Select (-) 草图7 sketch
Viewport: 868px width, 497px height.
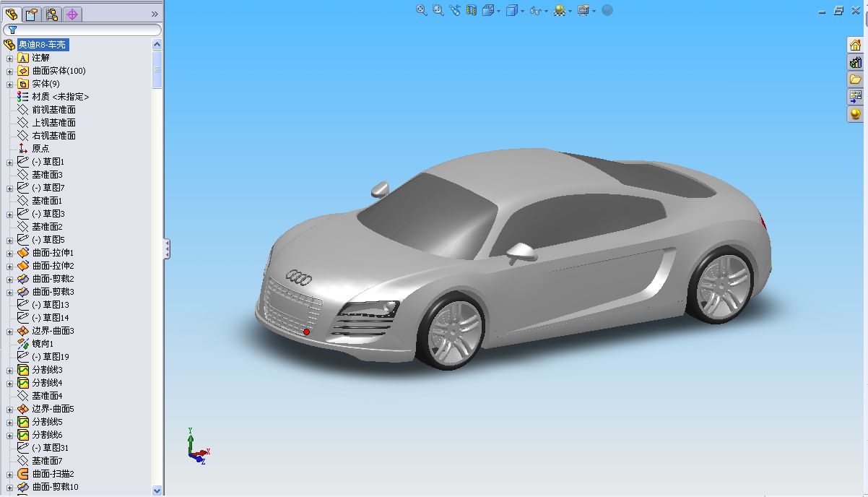[x=48, y=188]
